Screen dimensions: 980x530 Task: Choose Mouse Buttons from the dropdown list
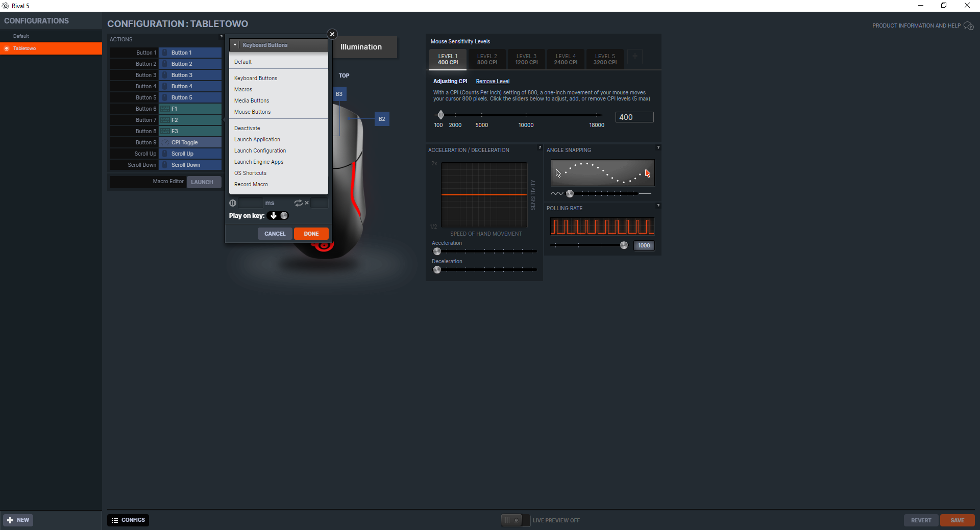pos(279,112)
